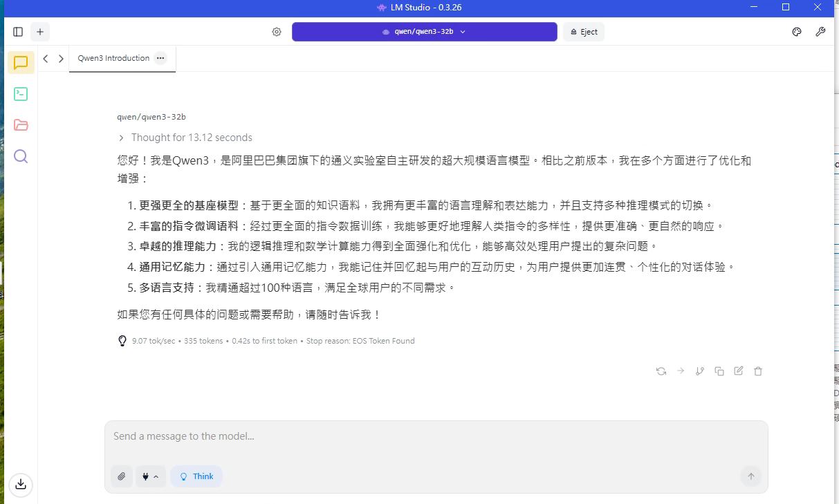Viewport: 839px width, 504px height.
Task: Send the message with arrow button
Action: tap(750, 476)
